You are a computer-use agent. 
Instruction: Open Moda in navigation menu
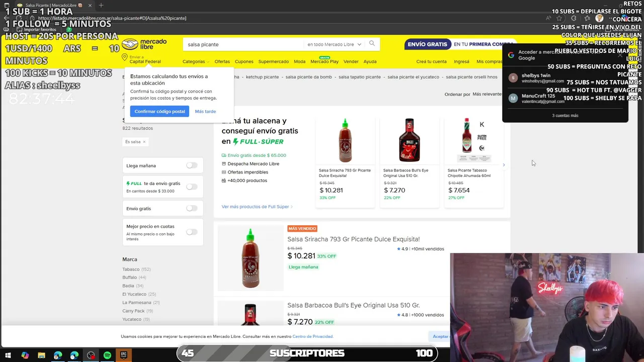299,61
